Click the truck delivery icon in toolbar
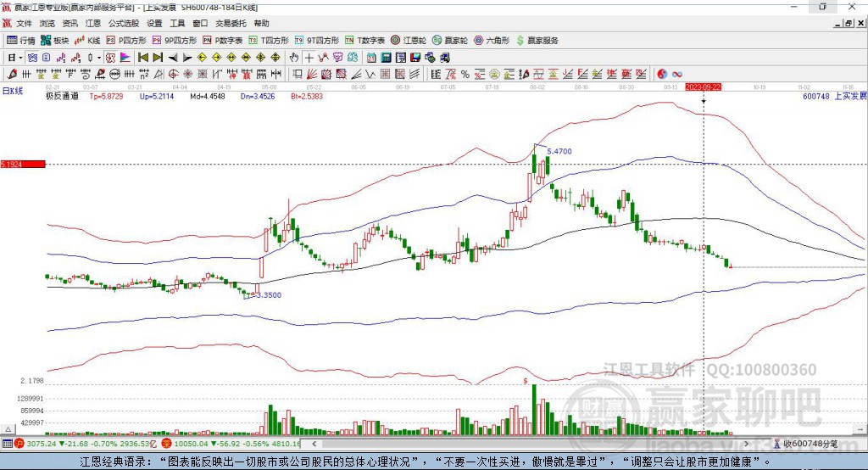The image size is (868, 470). tap(444, 58)
